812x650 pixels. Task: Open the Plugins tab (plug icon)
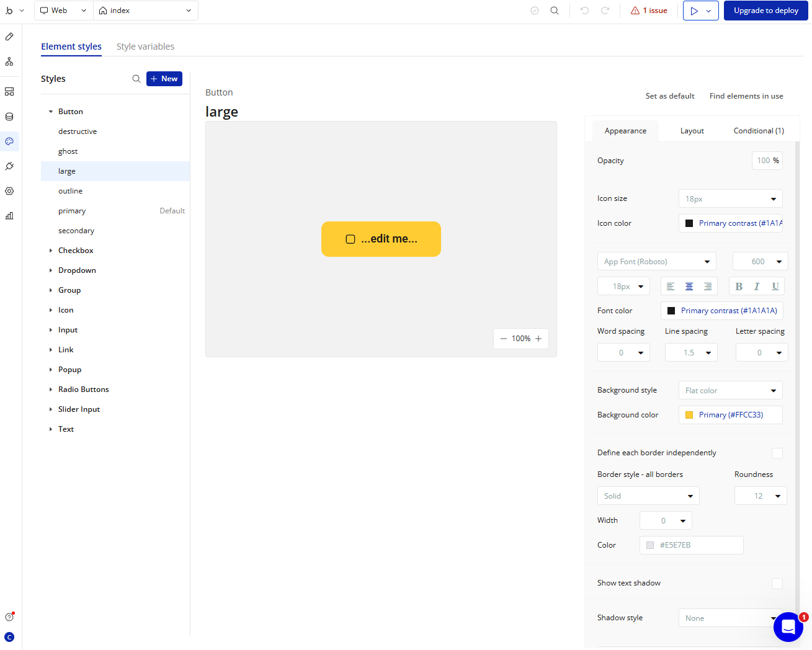point(9,166)
